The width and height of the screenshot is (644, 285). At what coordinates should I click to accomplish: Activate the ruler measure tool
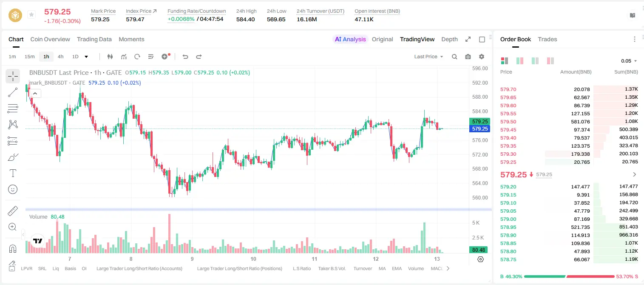[x=13, y=211]
